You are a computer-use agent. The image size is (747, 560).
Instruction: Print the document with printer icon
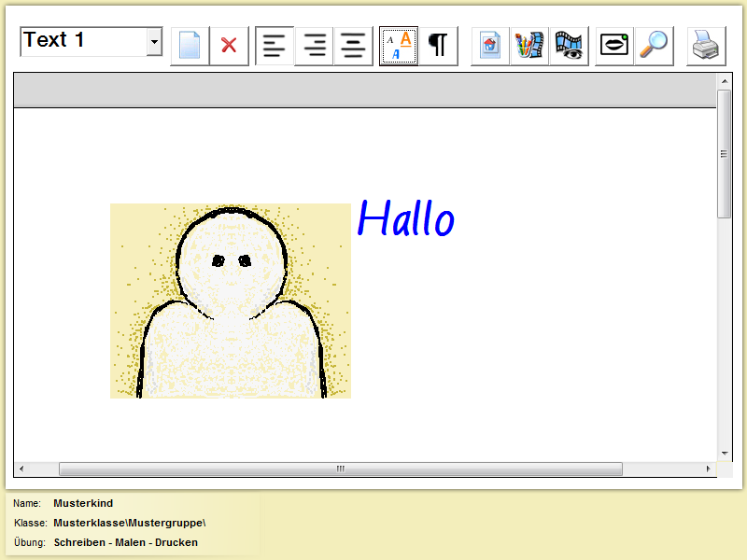pyautogui.click(x=706, y=45)
